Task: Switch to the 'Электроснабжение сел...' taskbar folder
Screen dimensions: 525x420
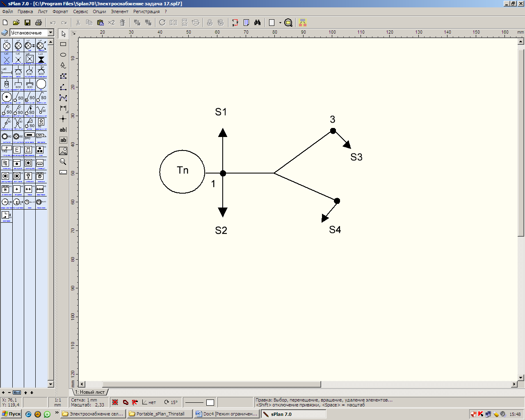Action: pos(93,414)
